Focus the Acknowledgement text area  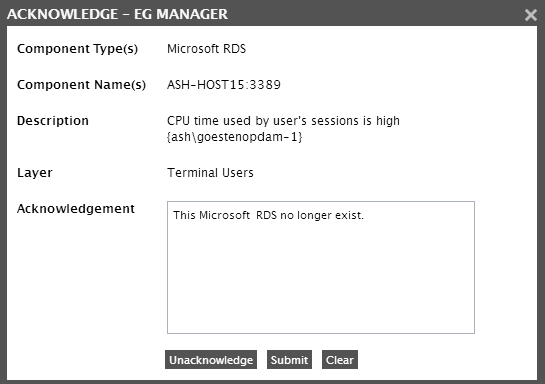pos(321,267)
